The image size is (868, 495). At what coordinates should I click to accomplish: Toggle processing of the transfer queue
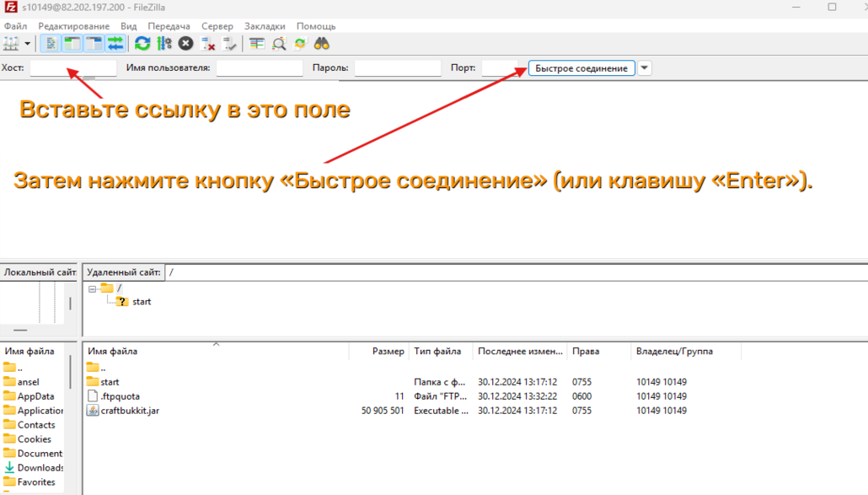click(x=164, y=43)
